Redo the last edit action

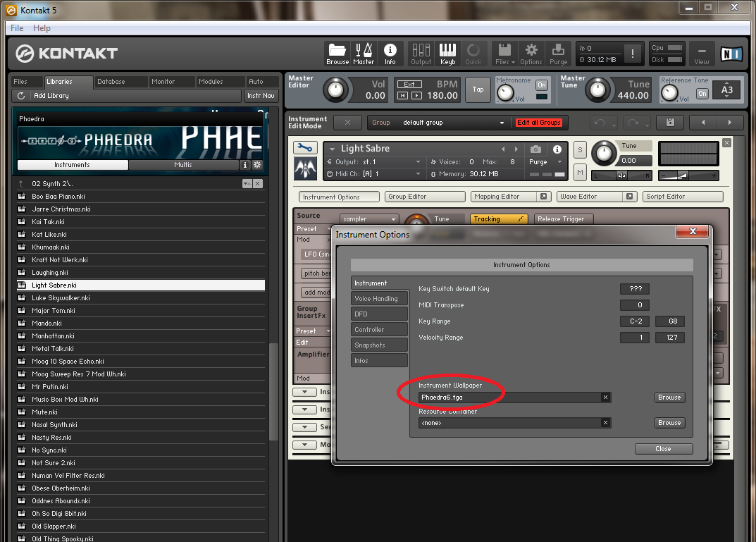(633, 123)
